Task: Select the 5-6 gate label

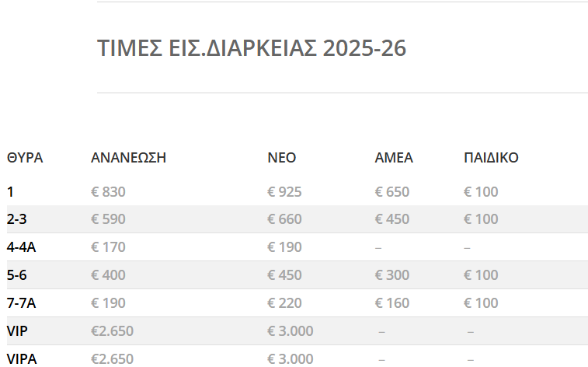Action: coord(17,275)
